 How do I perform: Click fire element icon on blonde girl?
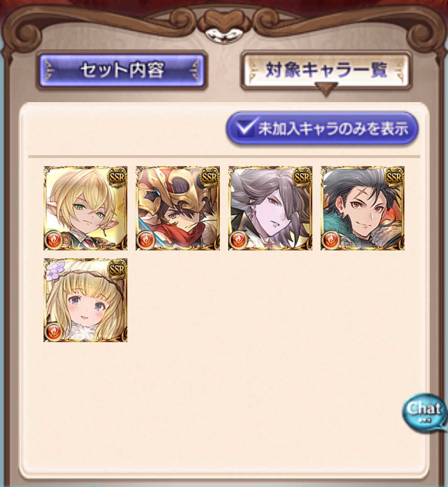coord(54,332)
